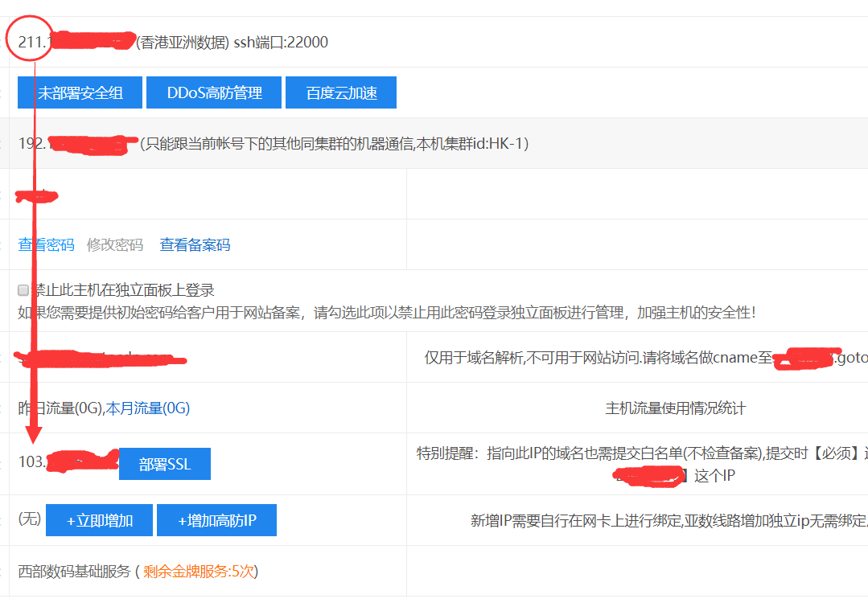The height and width of the screenshot is (611, 868).
Task: Click the (香港亚洲数据) location label
Action: click(x=183, y=42)
